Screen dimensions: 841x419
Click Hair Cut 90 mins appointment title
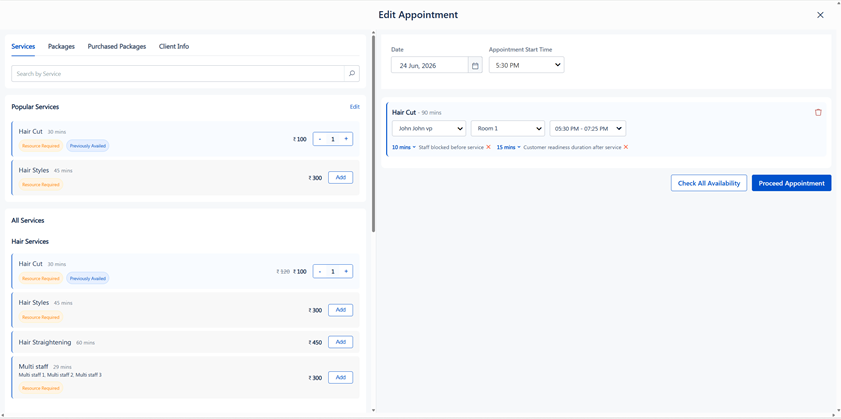point(417,113)
